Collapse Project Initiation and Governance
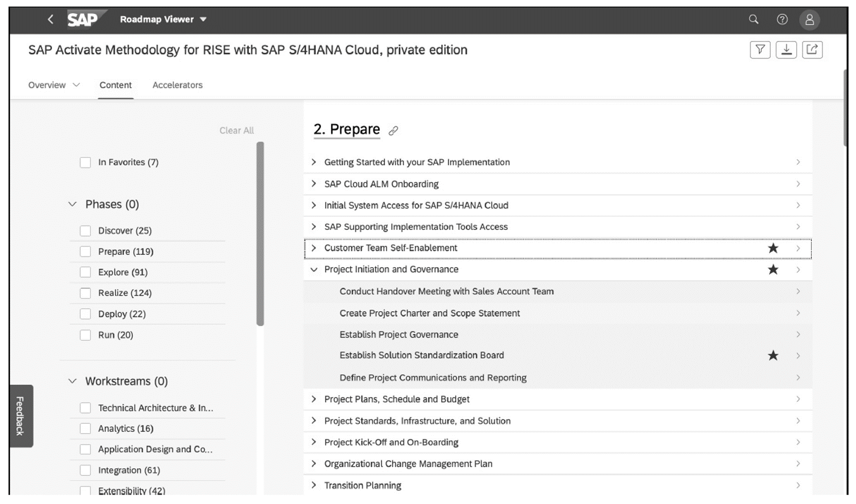This screenshot has width=856, height=504. point(313,269)
